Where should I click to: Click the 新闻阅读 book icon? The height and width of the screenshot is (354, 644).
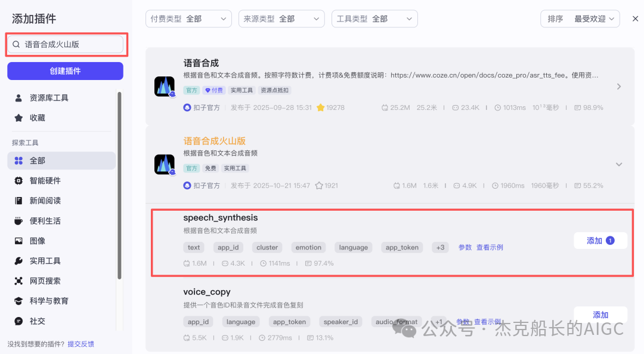(x=18, y=201)
